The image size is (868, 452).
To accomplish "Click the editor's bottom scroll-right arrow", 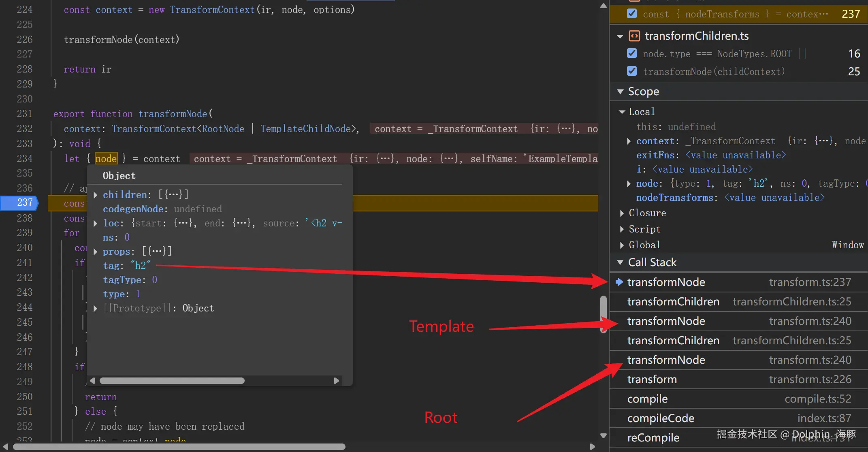I will coord(593,447).
